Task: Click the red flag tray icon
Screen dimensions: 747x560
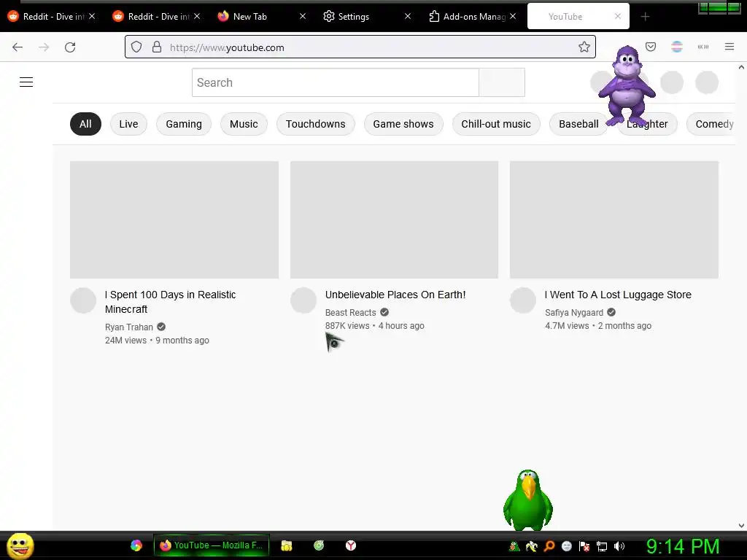Action: pyautogui.click(x=584, y=546)
